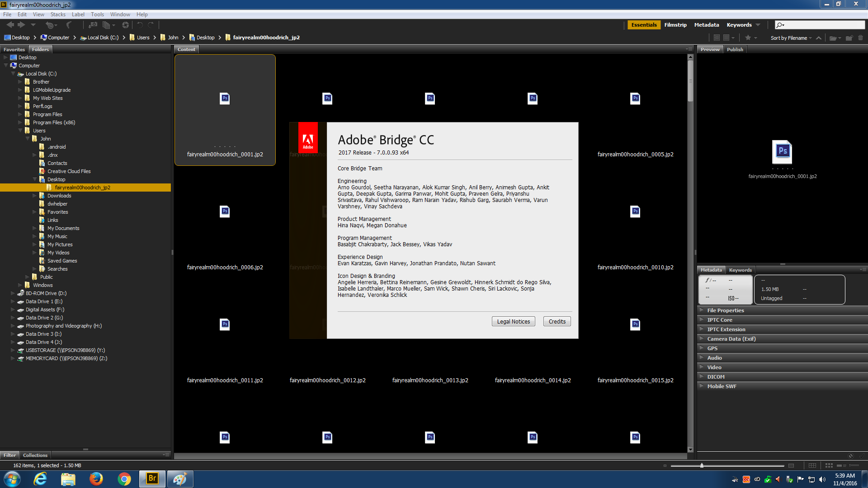Switch to thumbnails grid view
868x488 pixels.
coord(829,465)
